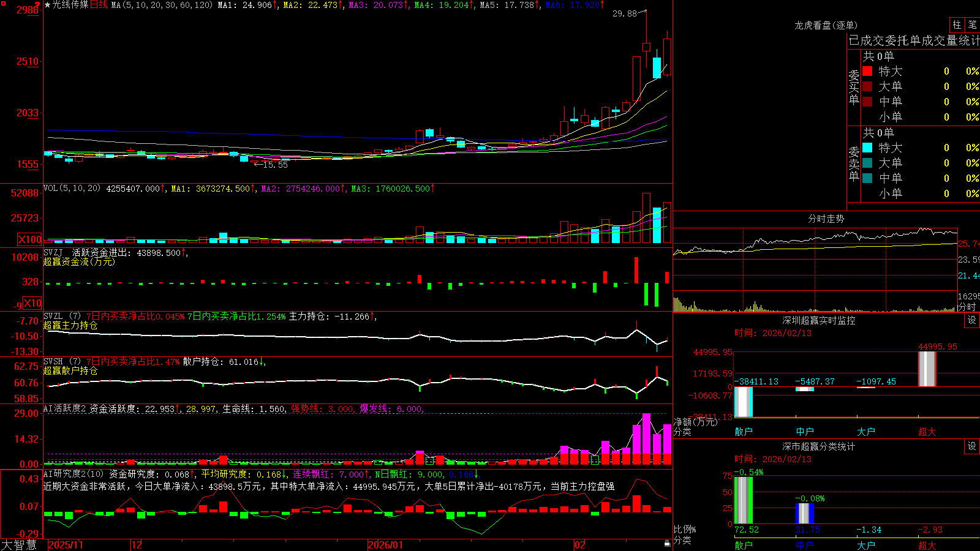The height and width of the screenshot is (551, 980).
Task: Click the teal 中单 swatch under 委卖单
Action: (x=867, y=178)
